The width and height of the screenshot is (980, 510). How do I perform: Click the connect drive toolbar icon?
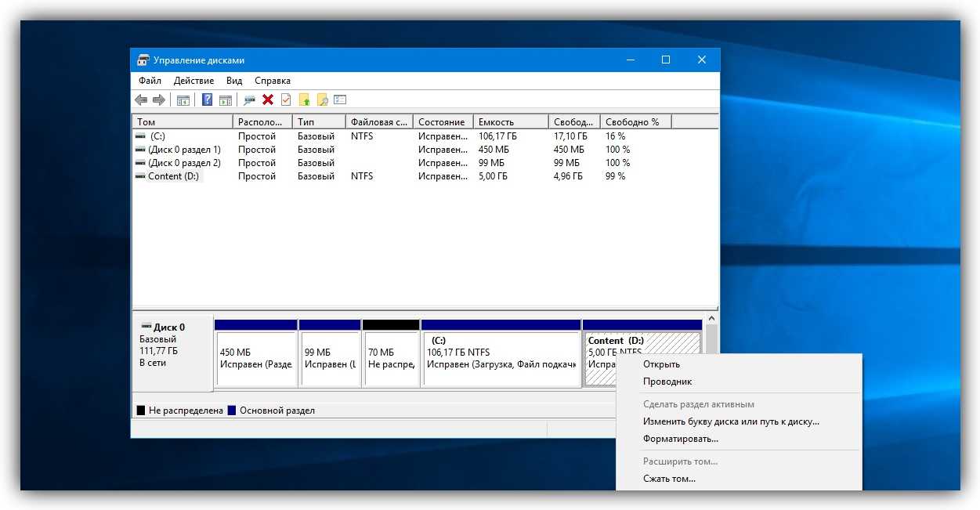pos(250,99)
